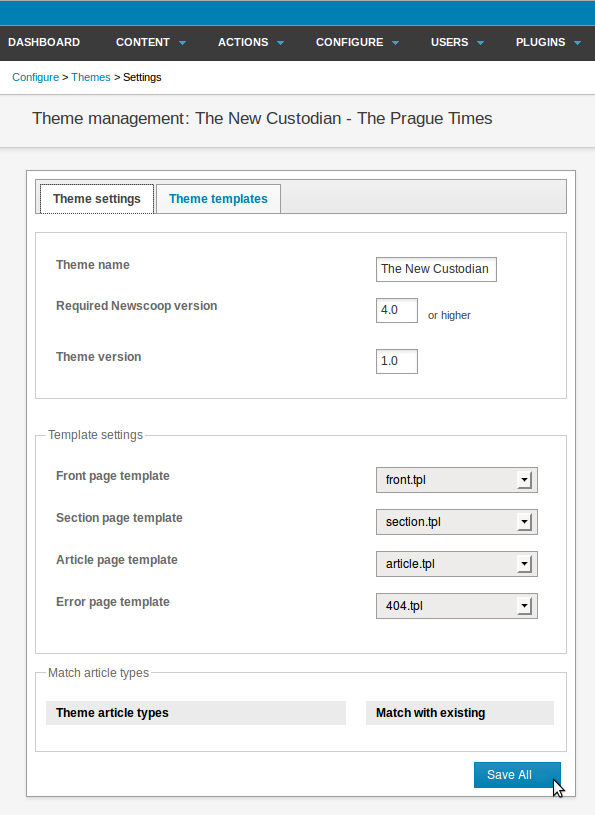595x815 pixels.
Task: Click the Required Newscoop version field
Action: click(396, 310)
